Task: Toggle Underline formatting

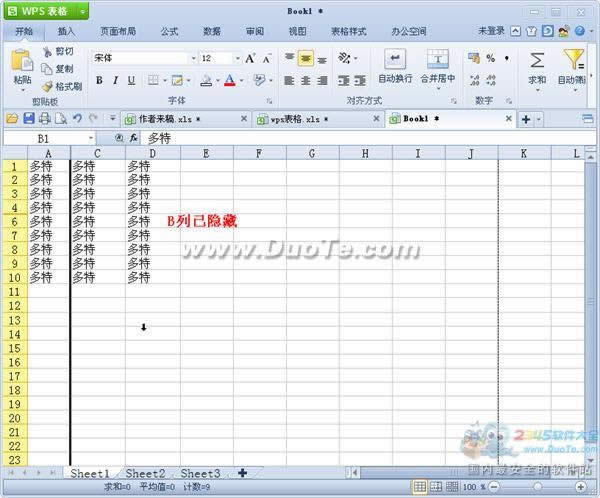Action: pos(131,80)
